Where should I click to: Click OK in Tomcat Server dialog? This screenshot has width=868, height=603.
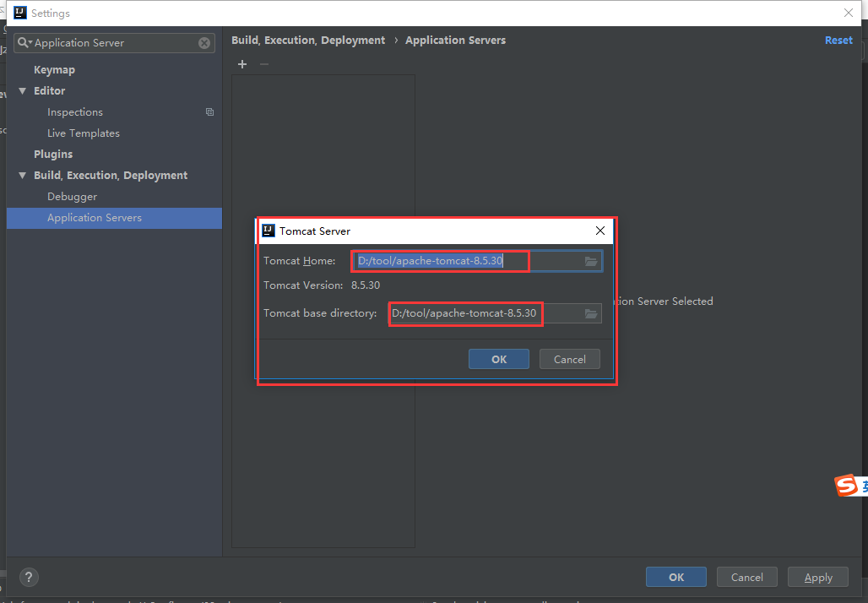499,360
